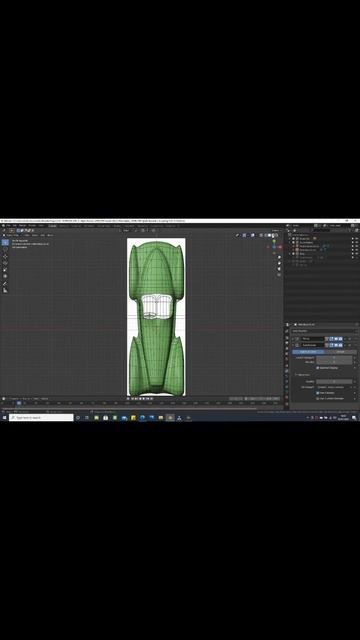The image size is (360, 640).
Task: Click the green Z axis gizmo dot
Action: pos(274,242)
